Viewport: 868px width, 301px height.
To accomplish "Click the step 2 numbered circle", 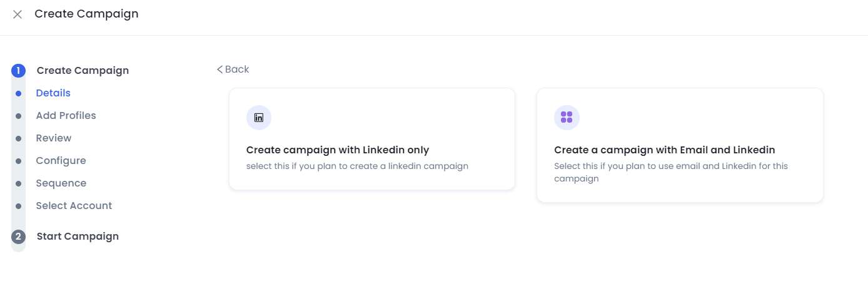I will point(18,237).
